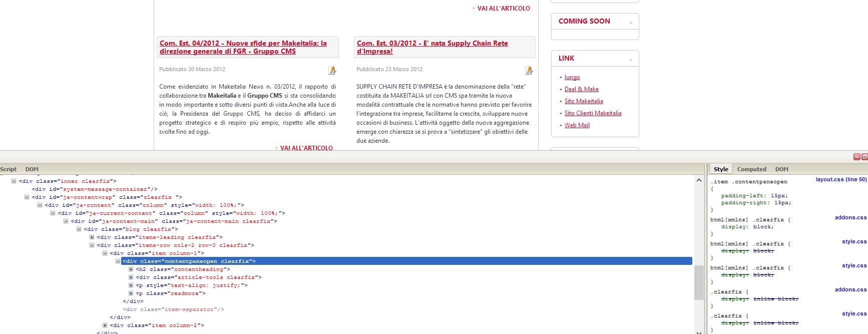
Task: Click the edit icon beside Pubblicato 23 Marzo 2012
Action: click(529, 70)
